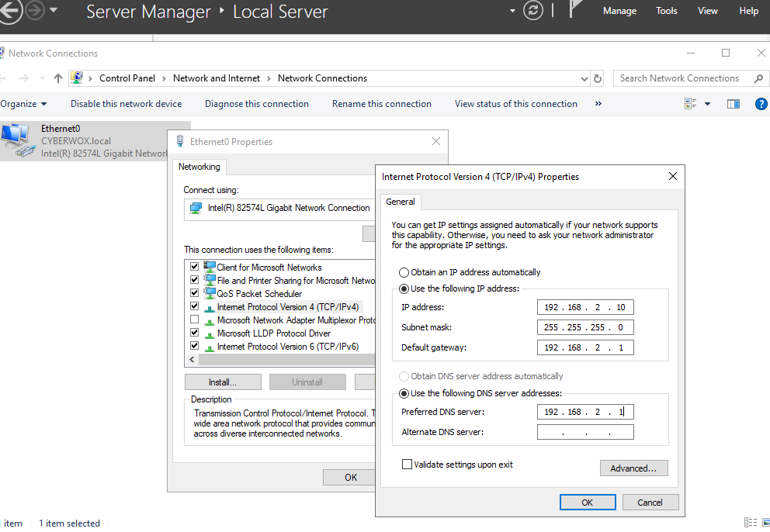The height and width of the screenshot is (532, 770).
Task: Click the Install... button
Action: (x=223, y=382)
